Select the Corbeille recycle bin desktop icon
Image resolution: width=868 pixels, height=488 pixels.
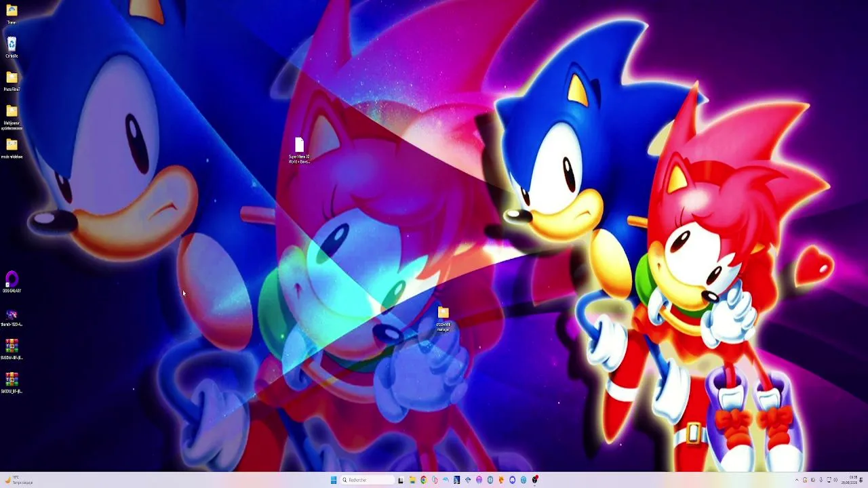[12, 48]
